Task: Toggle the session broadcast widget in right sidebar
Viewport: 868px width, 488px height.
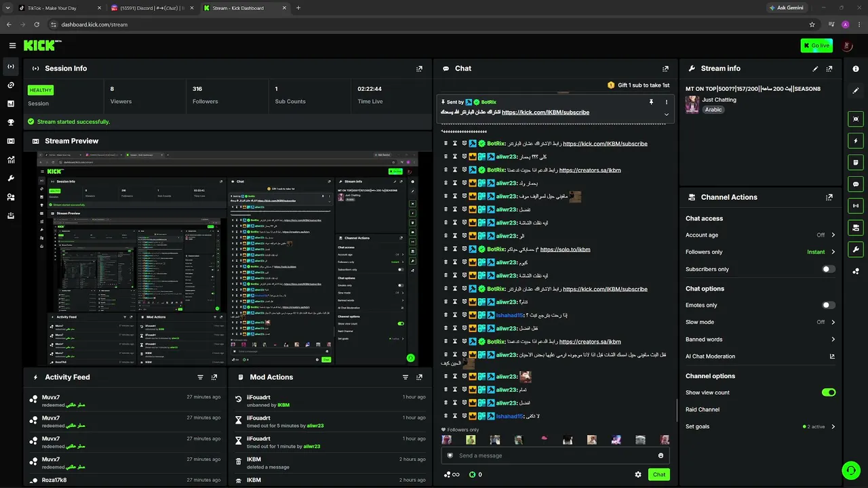Action: [856, 205]
